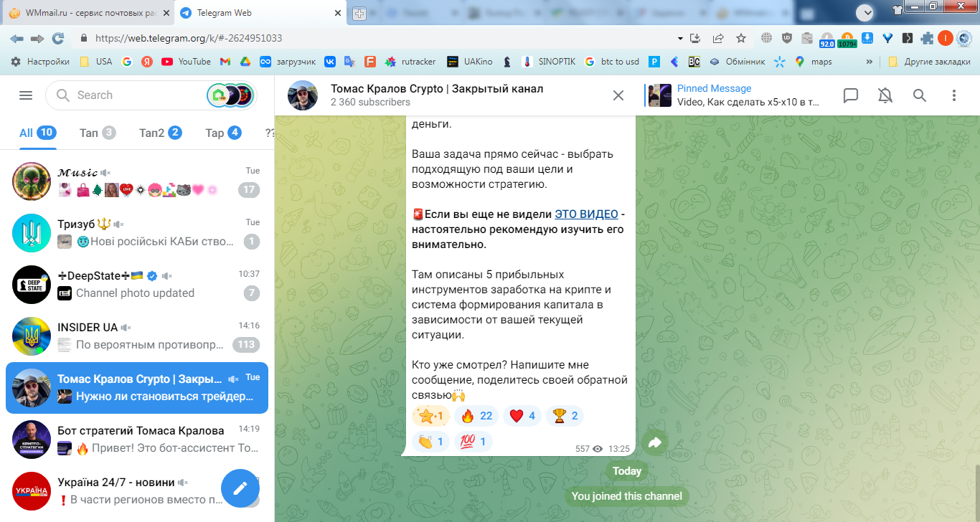This screenshot has height=522, width=980.
Task: Open the INSIDER UA chat
Action: coord(137,336)
